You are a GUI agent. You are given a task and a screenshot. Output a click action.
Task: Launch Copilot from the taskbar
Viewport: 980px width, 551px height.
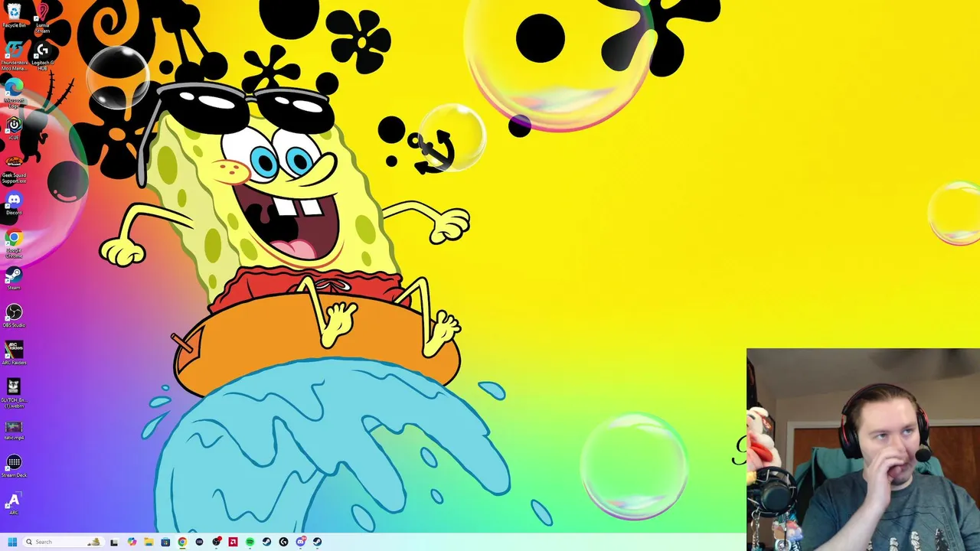[132, 542]
